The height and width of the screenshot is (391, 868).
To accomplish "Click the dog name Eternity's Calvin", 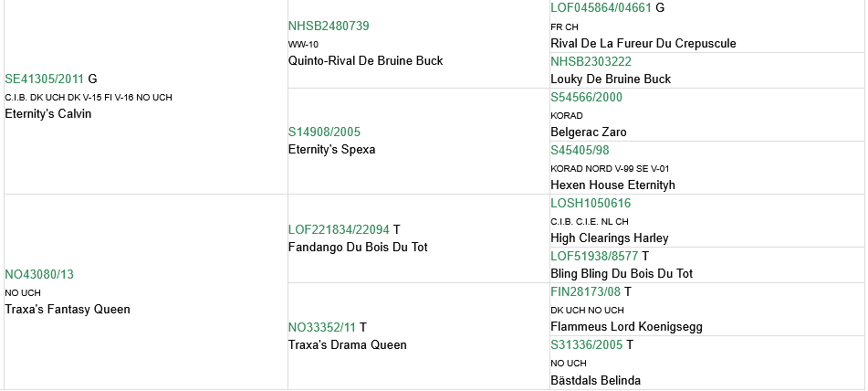I will point(48,114).
